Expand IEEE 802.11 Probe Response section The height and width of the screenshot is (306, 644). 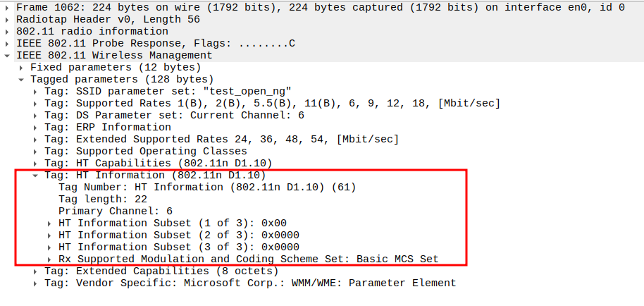tap(7, 44)
